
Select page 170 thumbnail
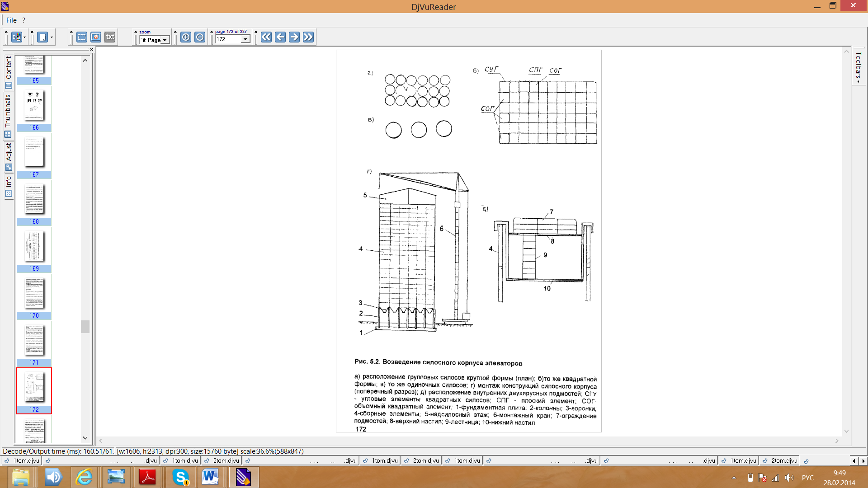34,297
